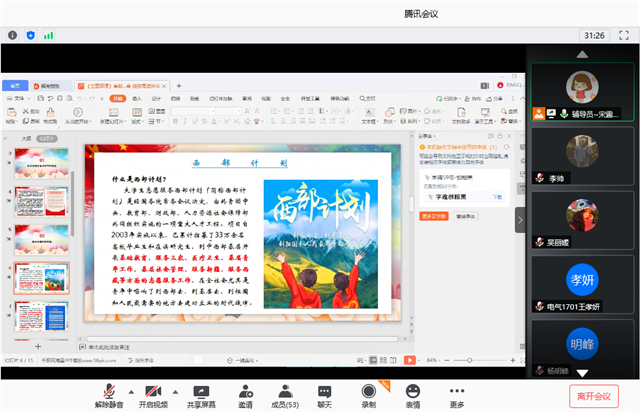Screen dimensions: 640x413
Task: Download the 字魂创粗黑 font
Action: pos(497,197)
